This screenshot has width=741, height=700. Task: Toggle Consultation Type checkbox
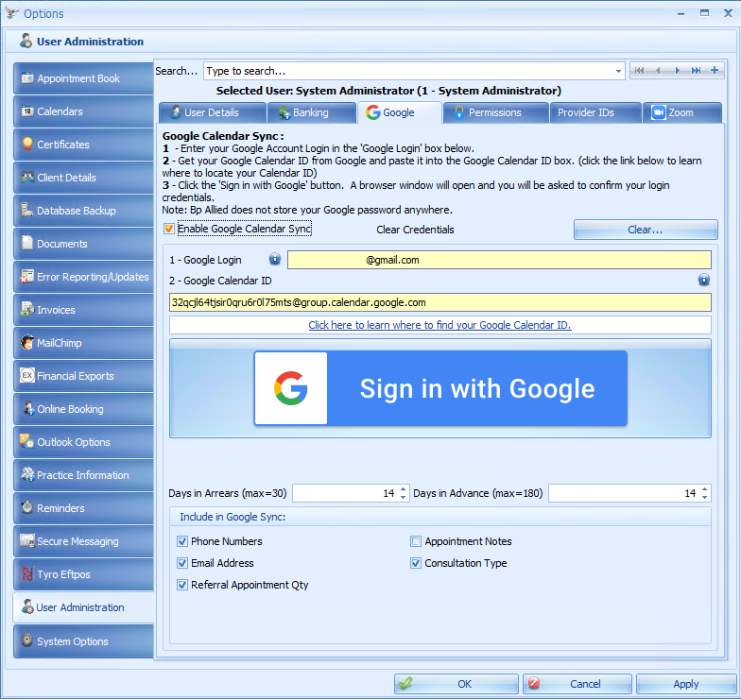416,563
